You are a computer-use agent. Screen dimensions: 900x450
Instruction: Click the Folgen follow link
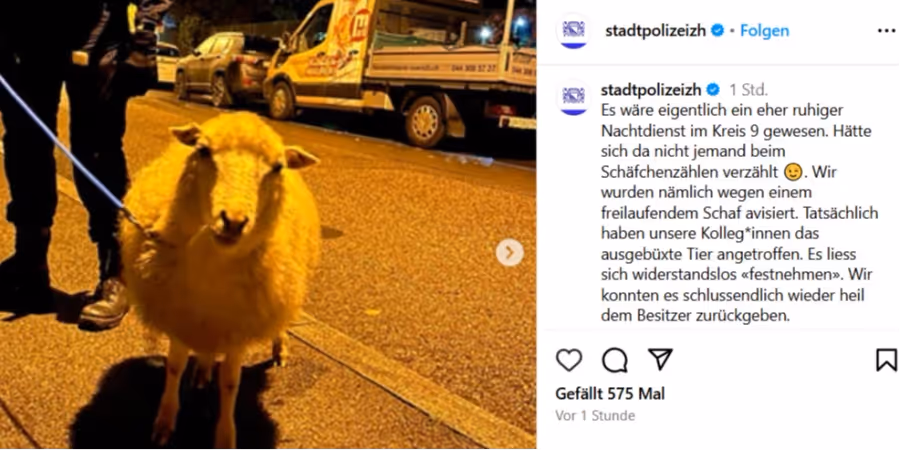coord(764,31)
